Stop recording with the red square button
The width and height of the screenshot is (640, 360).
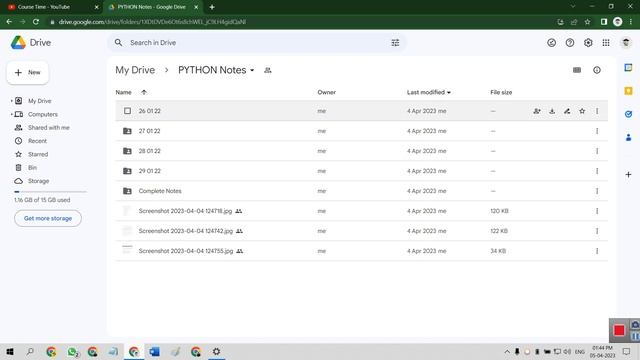click(619, 330)
